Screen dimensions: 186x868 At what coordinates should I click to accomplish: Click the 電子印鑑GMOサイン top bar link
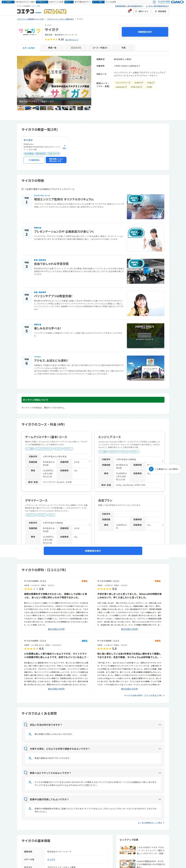[x=83, y=2]
